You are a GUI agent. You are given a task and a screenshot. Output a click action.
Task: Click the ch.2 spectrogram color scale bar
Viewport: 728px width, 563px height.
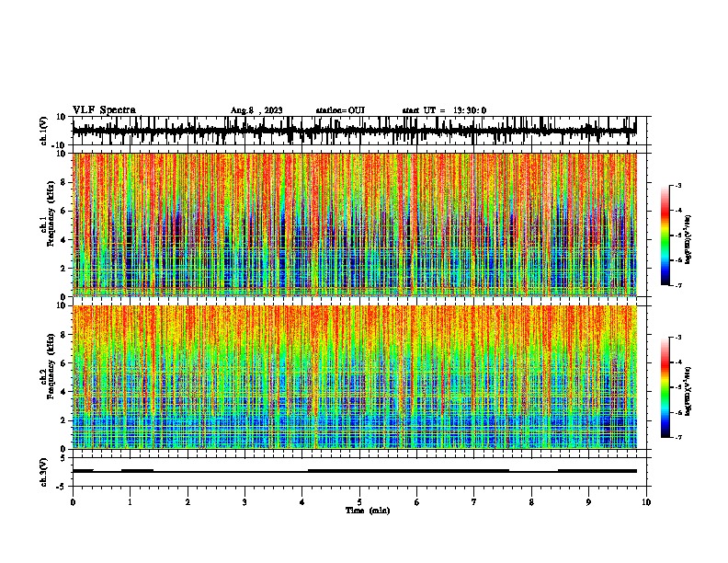[665, 387]
